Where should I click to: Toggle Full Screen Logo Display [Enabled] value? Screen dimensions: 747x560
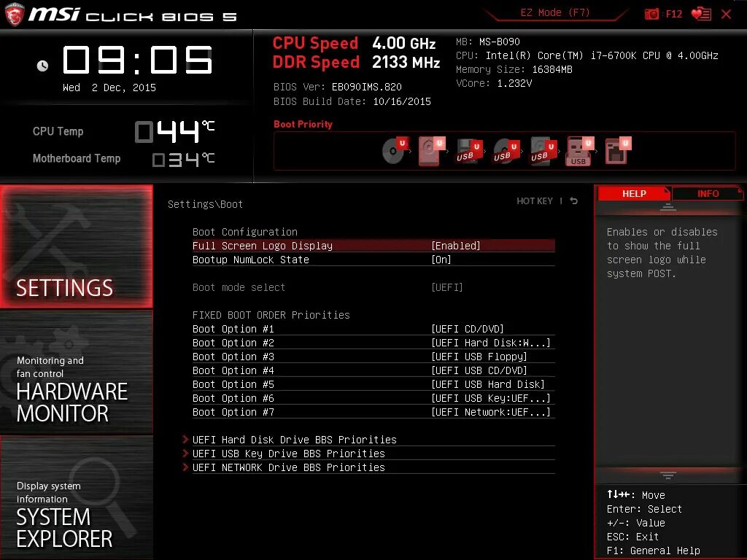click(455, 246)
